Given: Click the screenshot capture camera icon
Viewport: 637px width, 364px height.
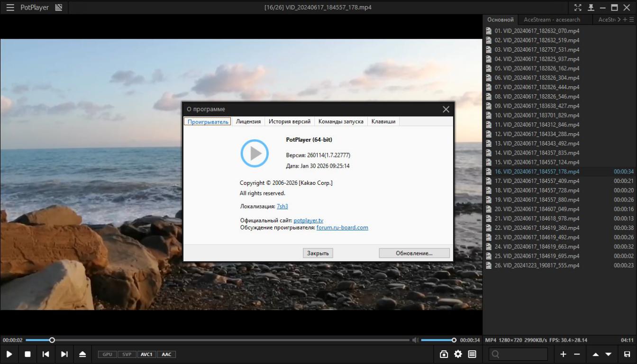Looking at the screenshot, I should pos(444,354).
